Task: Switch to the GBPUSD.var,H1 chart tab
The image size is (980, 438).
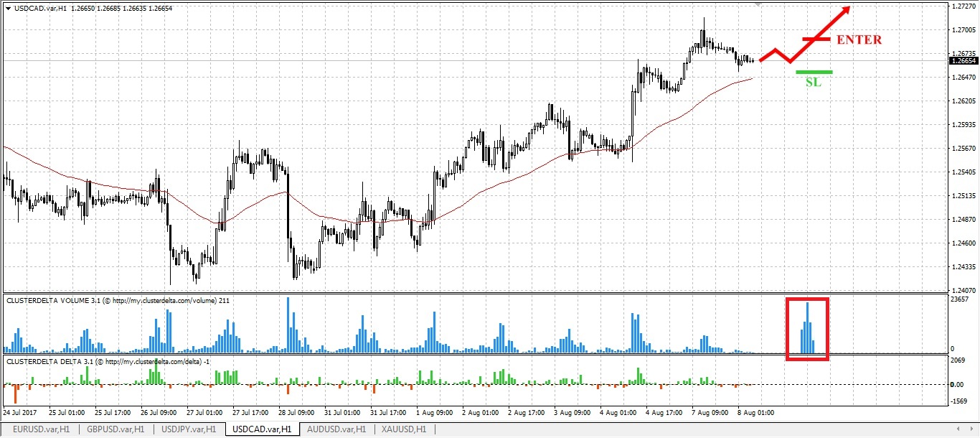Action: [116, 429]
